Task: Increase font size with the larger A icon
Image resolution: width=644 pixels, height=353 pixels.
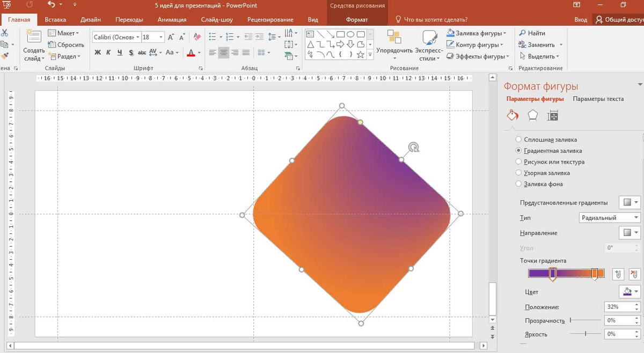Action: pos(171,37)
